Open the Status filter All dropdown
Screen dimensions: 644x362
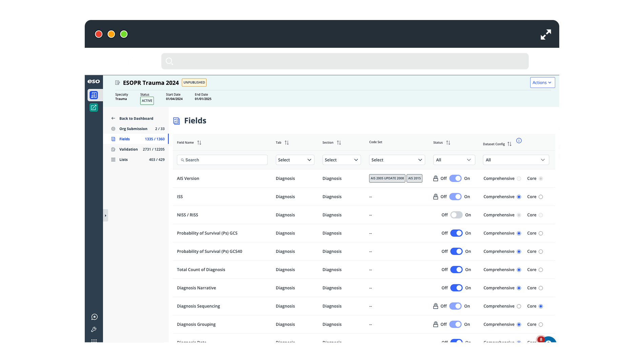[454, 160]
